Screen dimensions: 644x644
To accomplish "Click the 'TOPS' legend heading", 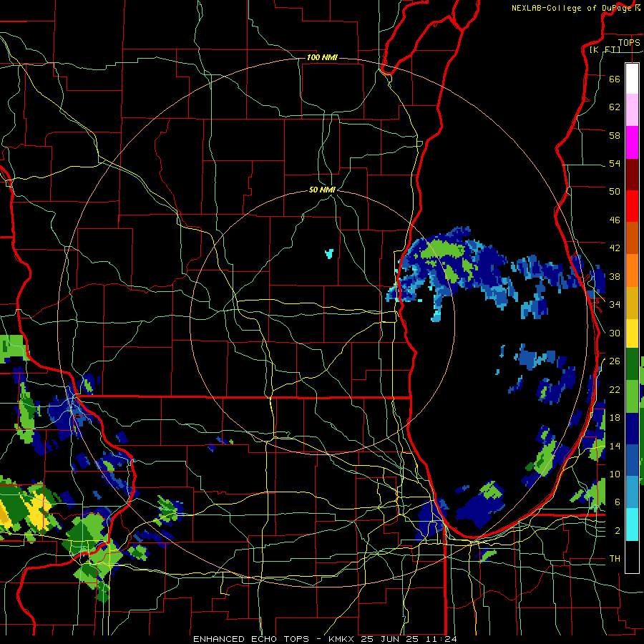I will coord(629,43).
